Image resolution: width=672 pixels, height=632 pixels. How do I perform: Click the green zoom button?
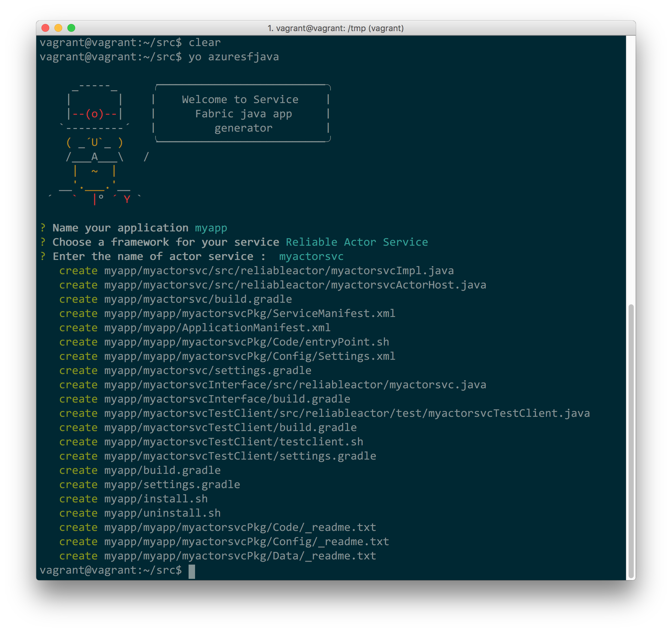click(72, 28)
